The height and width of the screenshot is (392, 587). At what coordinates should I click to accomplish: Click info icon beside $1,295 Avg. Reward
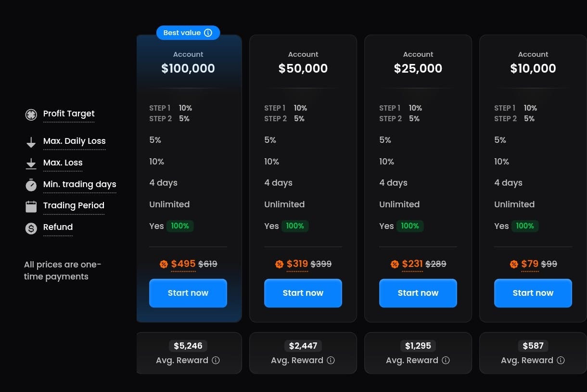(x=446, y=360)
